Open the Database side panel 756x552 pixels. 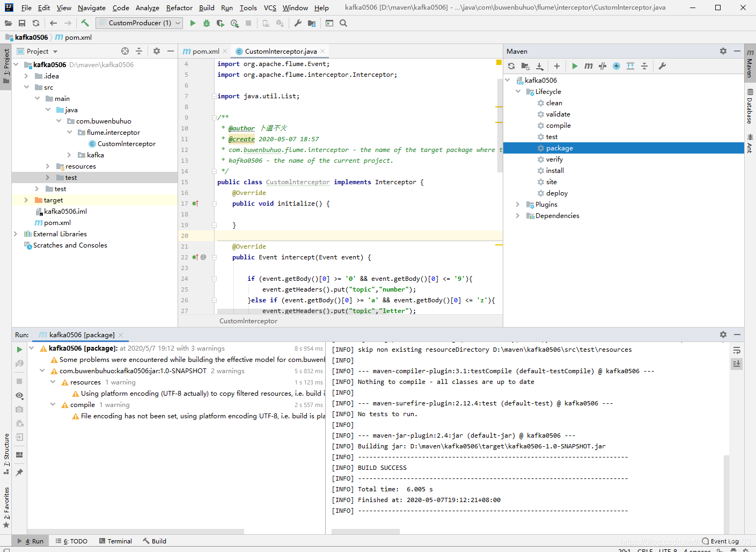(750, 106)
